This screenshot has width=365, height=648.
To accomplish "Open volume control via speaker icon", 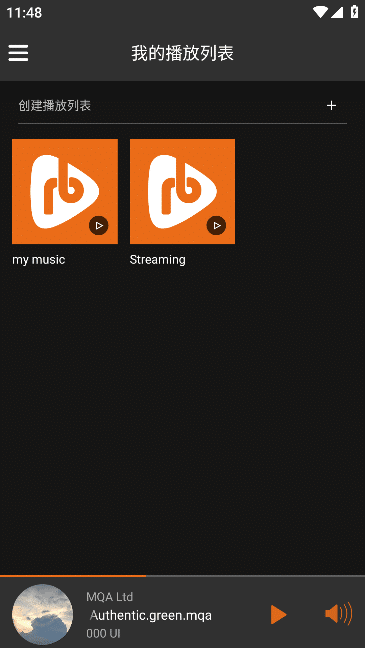I will click(x=339, y=613).
